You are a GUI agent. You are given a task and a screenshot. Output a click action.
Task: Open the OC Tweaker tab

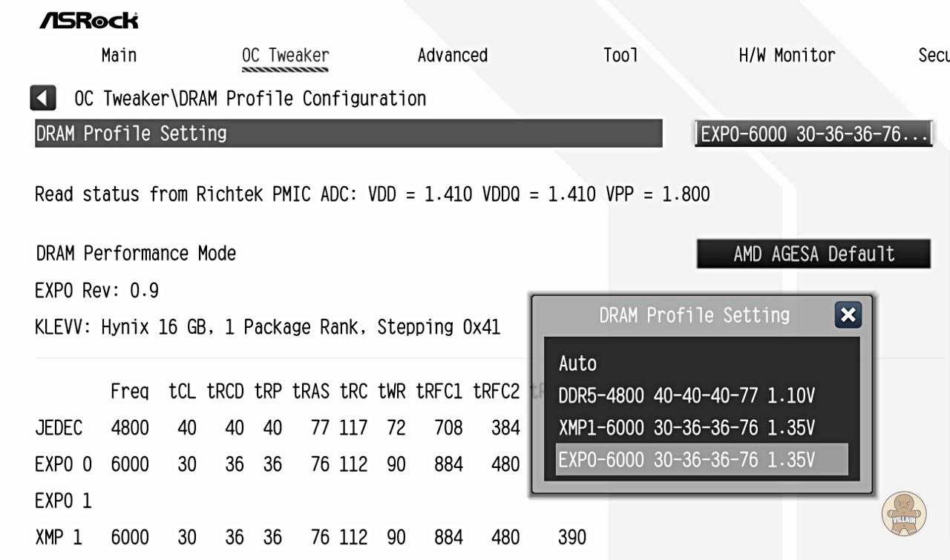pos(285,56)
